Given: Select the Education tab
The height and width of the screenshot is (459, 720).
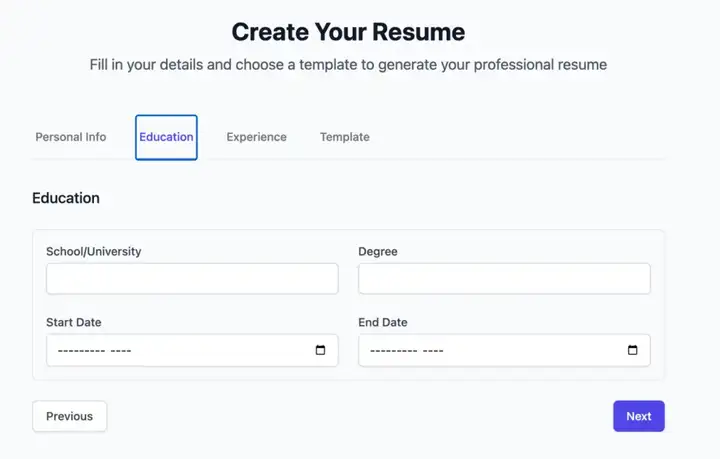Looking at the screenshot, I should tap(166, 137).
